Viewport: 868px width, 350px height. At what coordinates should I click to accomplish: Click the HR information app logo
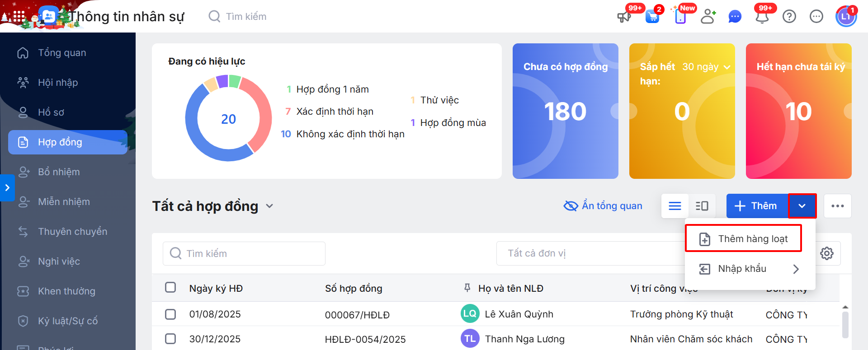48,17
